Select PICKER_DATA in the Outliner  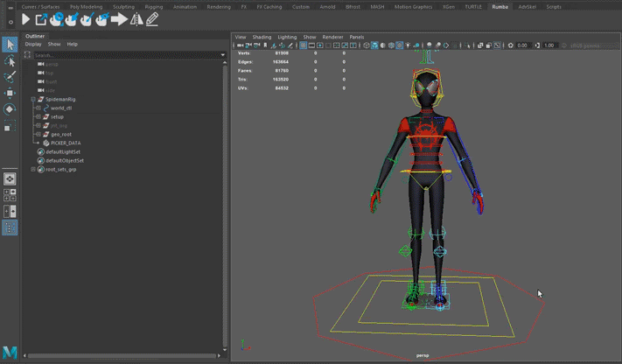click(66, 143)
